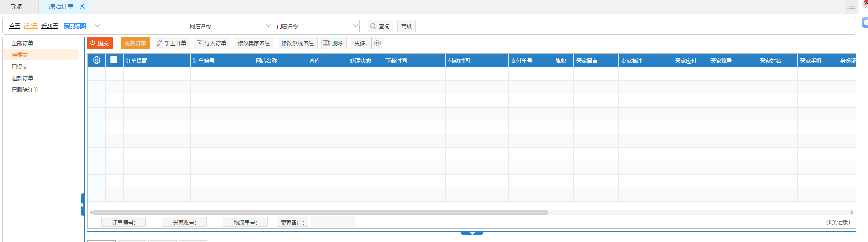Click the 仓库 column header
868x242 pixels.
click(327, 60)
